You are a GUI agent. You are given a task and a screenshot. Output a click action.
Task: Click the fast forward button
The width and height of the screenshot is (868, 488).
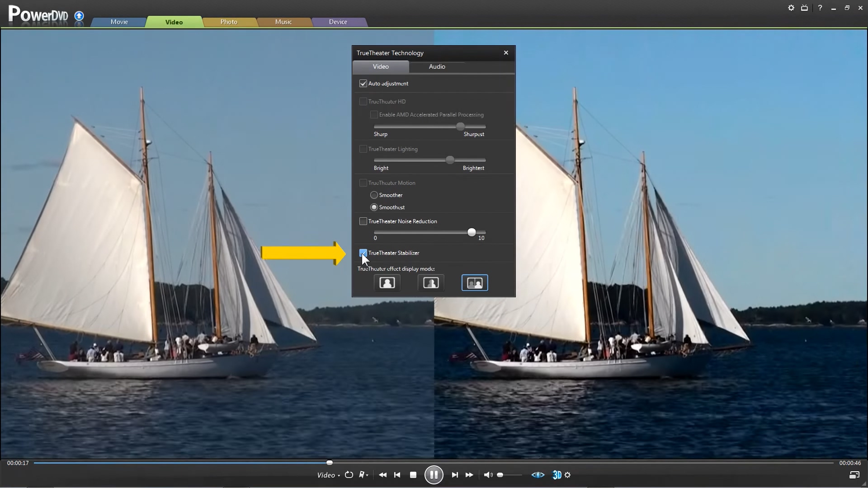click(x=469, y=475)
